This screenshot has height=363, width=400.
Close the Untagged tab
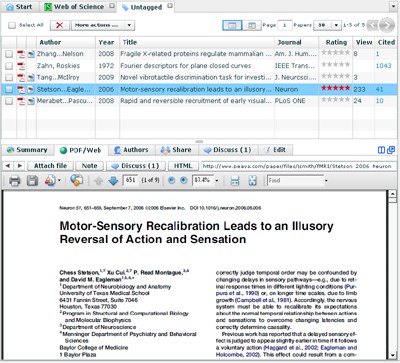click(170, 6)
